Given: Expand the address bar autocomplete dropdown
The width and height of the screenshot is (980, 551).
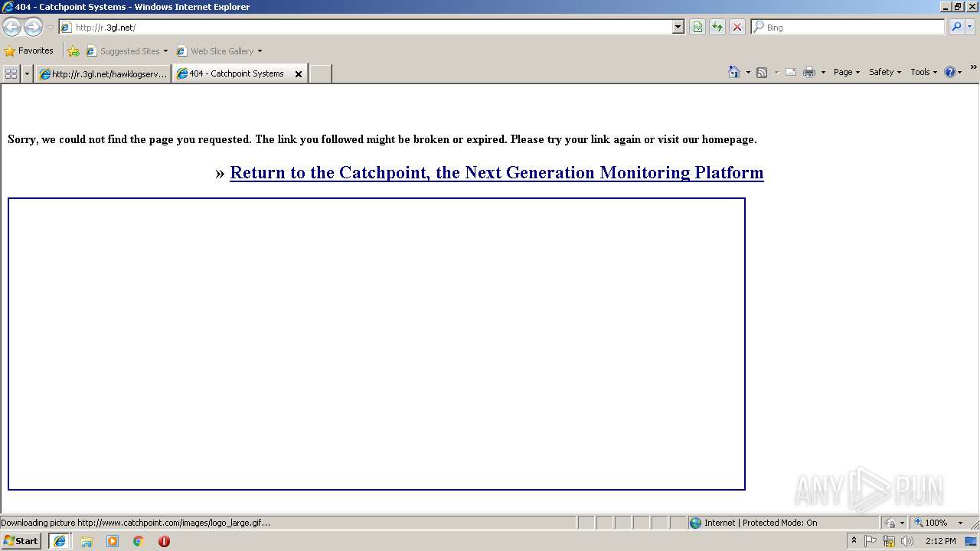Looking at the screenshot, I should [678, 28].
